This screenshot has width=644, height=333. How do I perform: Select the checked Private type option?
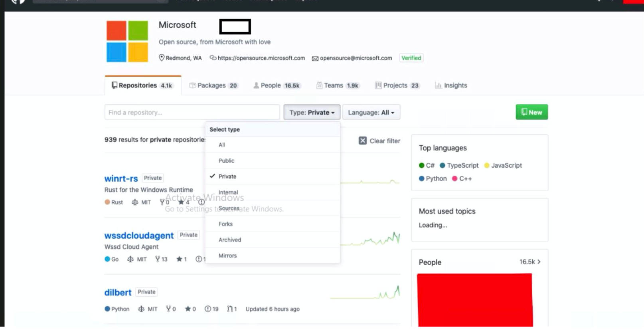273,176
